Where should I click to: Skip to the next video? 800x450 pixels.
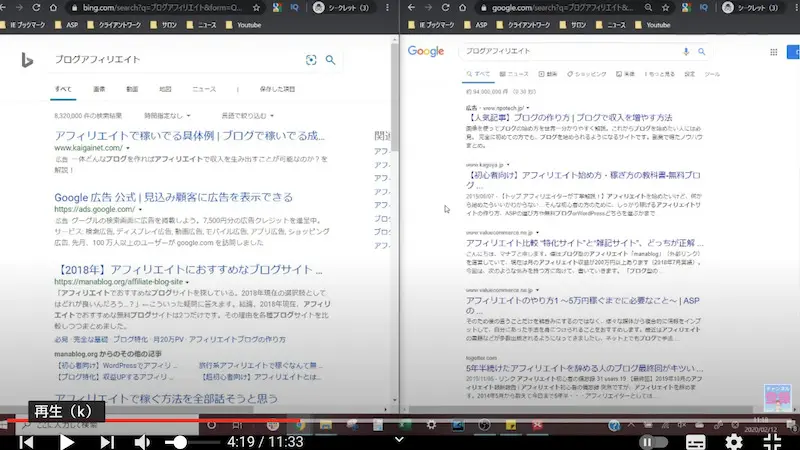coord(107,441)
